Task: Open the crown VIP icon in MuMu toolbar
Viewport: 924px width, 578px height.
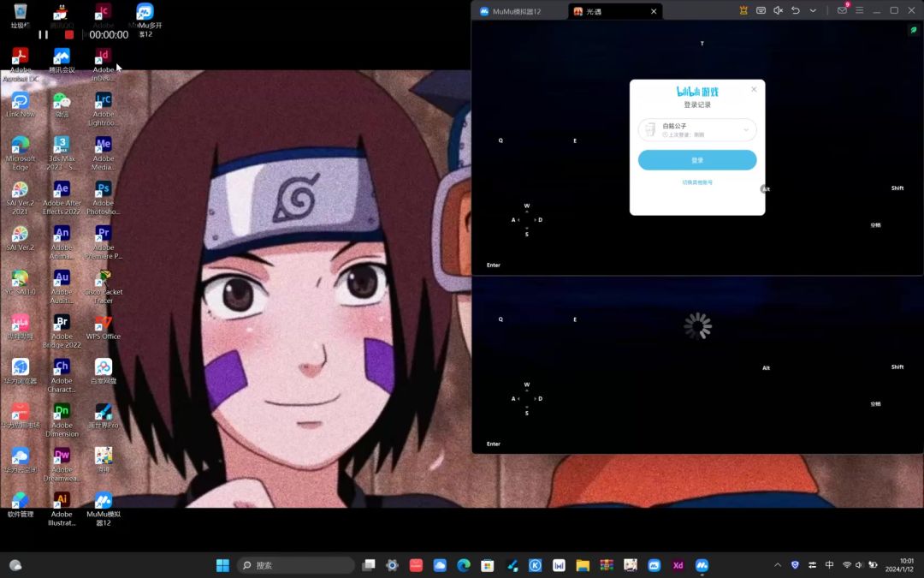Action: (743, 10)
